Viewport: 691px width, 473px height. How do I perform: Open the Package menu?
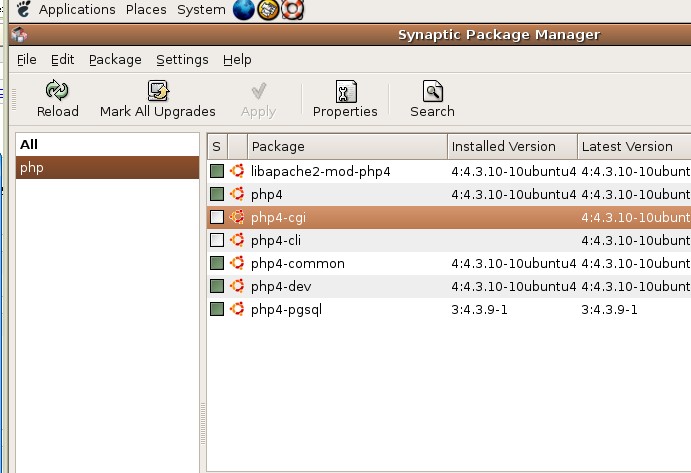point(115,60)
